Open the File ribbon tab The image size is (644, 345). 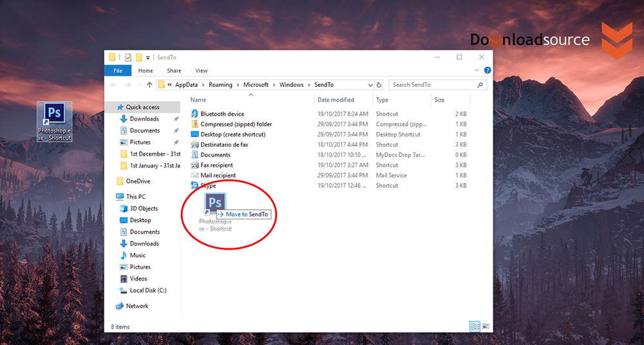coord(118,71)
